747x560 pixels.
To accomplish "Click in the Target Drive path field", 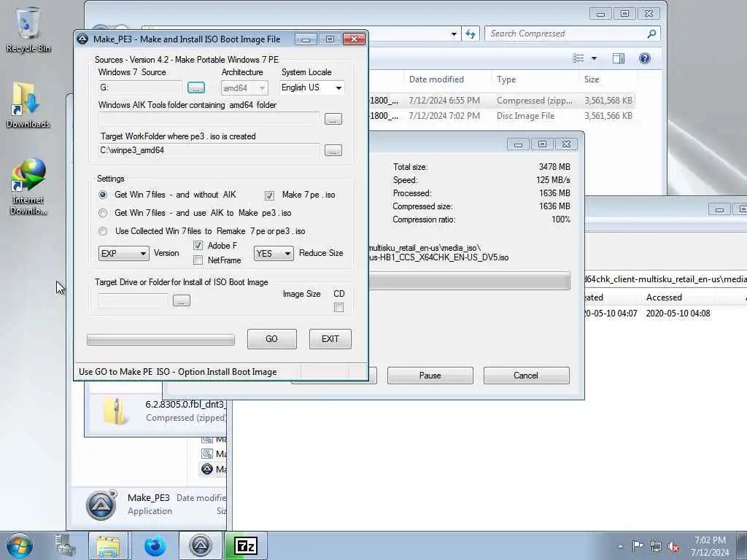I will pyautogui.click(x=133, y=300).
